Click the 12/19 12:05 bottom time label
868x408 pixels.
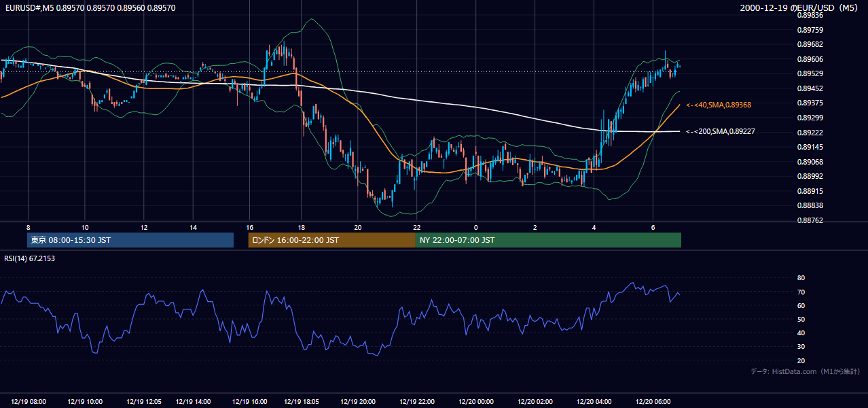click(x=144, y=402)
